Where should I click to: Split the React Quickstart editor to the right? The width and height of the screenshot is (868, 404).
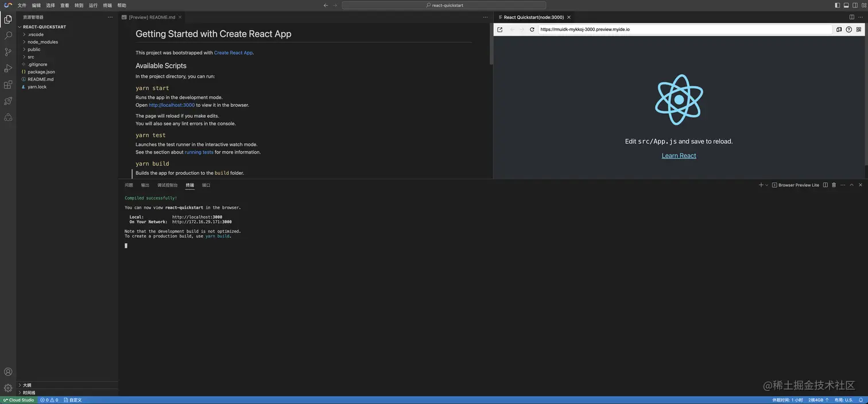pyautogui.click(x=852, y=17)
